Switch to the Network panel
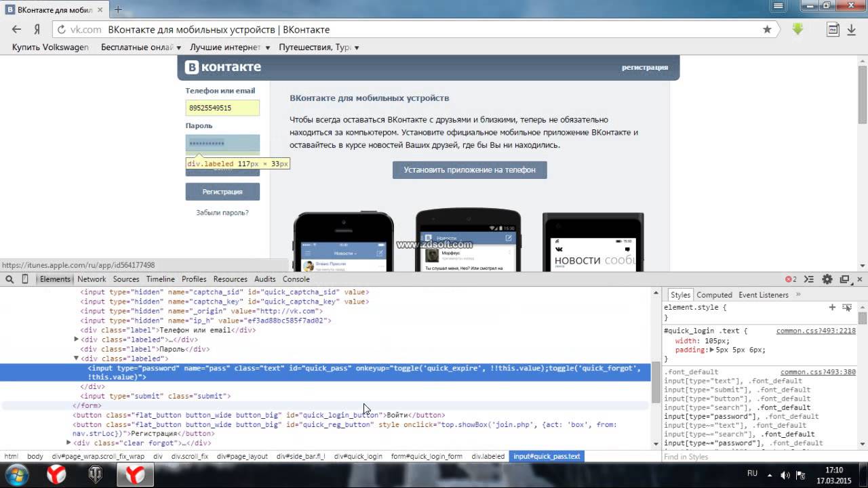868x488 pixels. coord(92,279)
